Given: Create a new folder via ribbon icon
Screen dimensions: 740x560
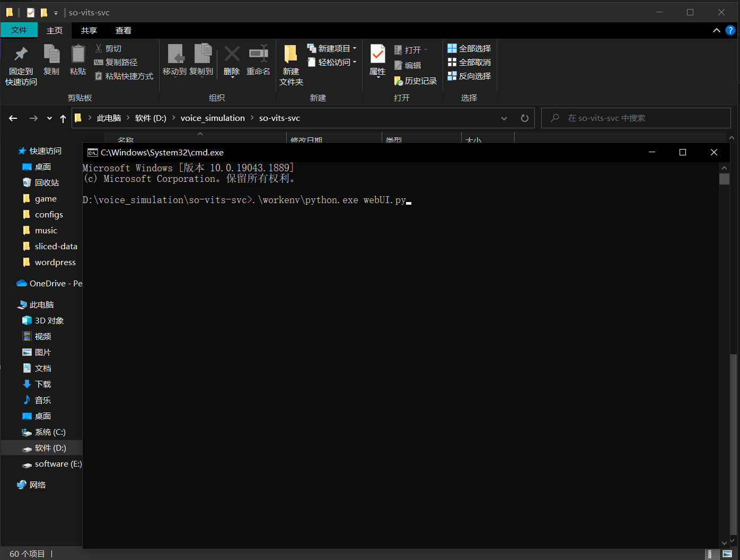Looking at the screenshot, I should (291, 54).
